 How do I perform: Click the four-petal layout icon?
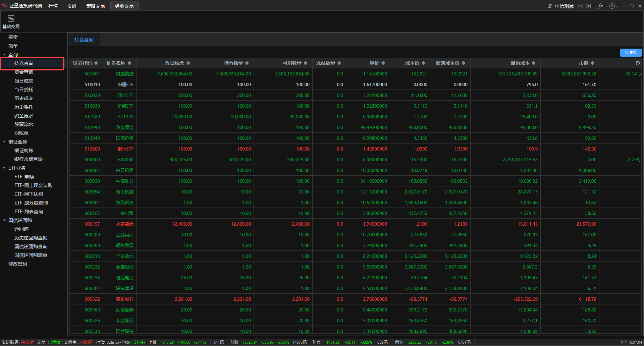tap(589, 6)
